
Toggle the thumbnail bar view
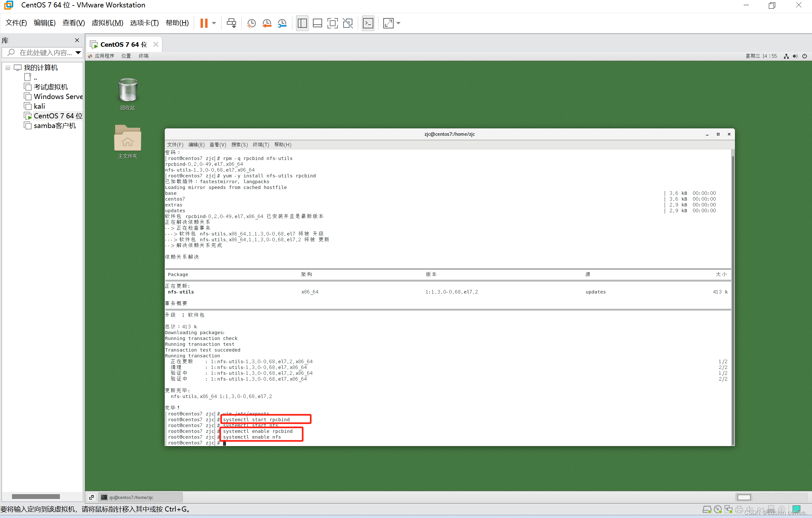click(x=317, y=23)
